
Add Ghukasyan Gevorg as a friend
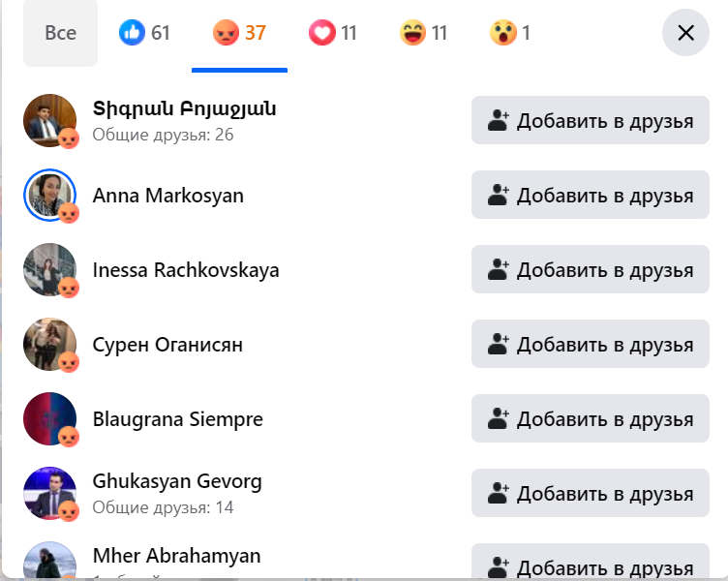[x=591, y=493]
